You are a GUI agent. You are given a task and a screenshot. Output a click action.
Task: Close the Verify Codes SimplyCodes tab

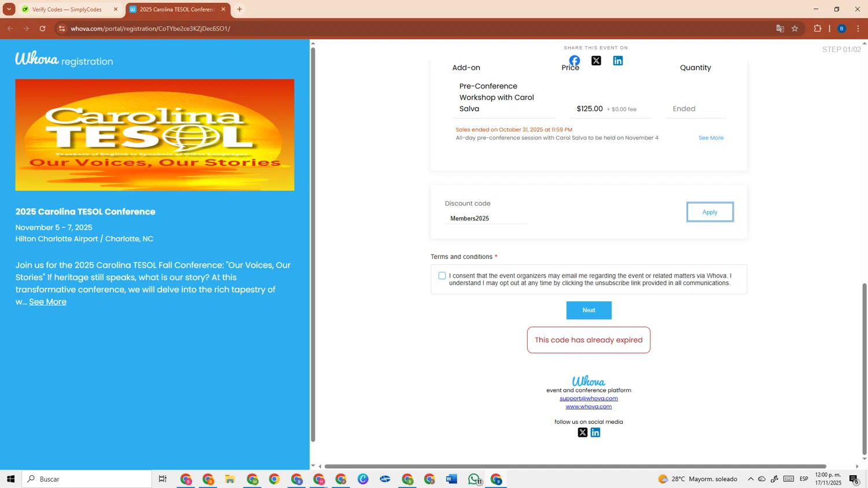point(115,9)
